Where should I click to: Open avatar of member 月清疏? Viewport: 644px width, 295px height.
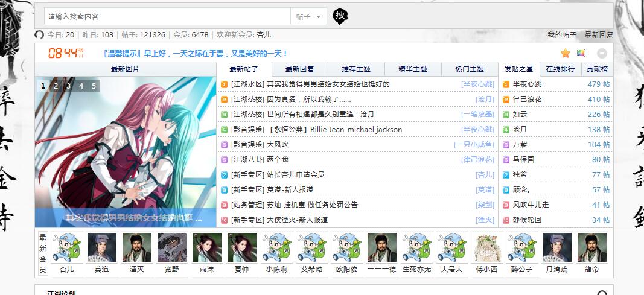556,247
